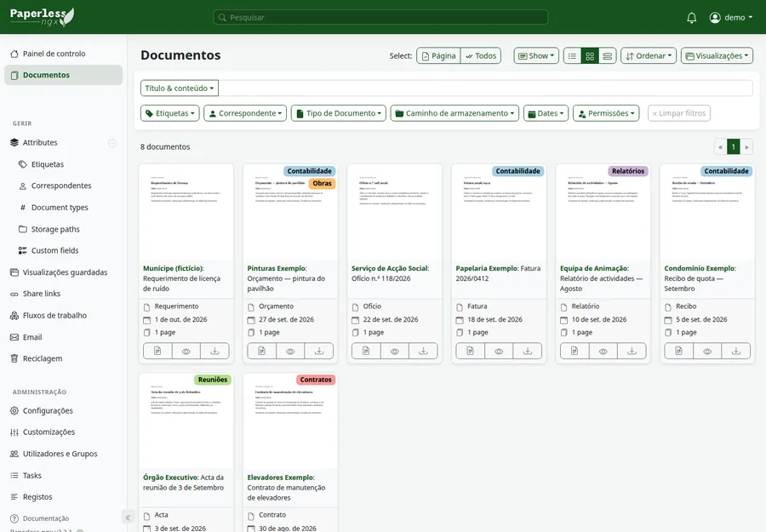Go to previous page arrow
766x532 pixels.
[x=720, y=146]
